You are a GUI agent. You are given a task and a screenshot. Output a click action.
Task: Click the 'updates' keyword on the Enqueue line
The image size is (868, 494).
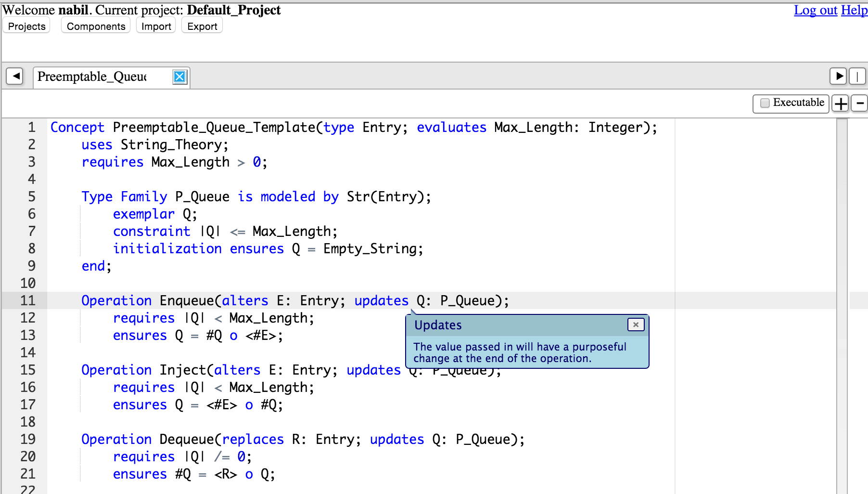pyautogui.click(x=381, y=301)
